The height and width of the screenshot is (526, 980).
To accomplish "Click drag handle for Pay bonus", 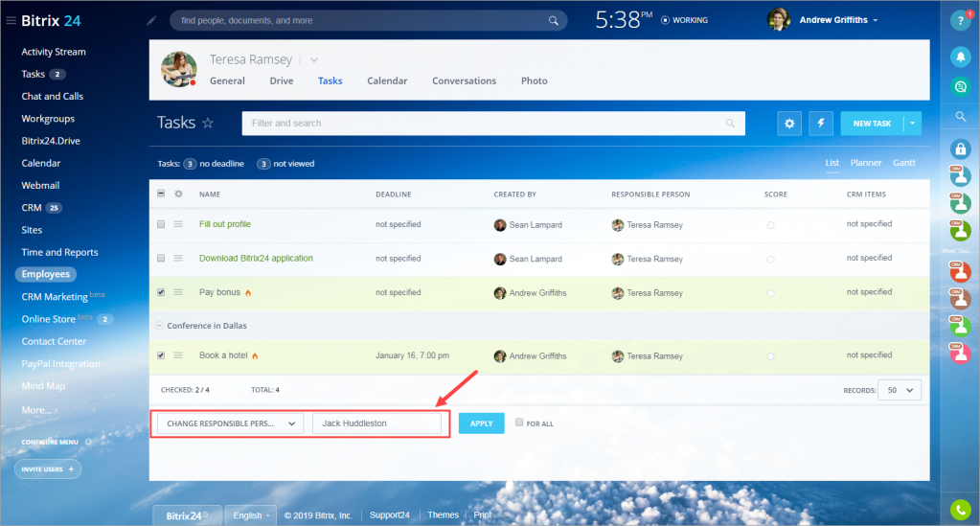I will click(178, 292).
